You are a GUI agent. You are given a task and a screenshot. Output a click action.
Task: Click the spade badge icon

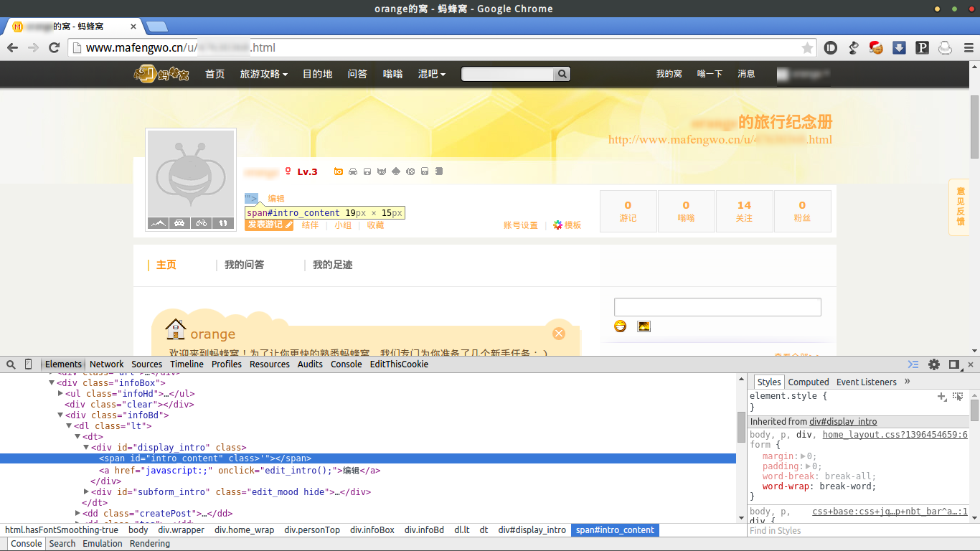[x=396, y=171]
